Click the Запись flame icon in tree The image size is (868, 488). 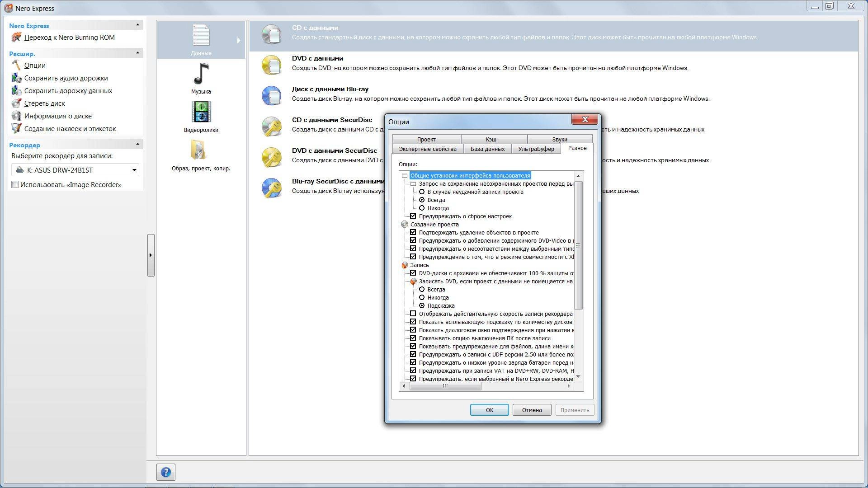pos(405,265)
